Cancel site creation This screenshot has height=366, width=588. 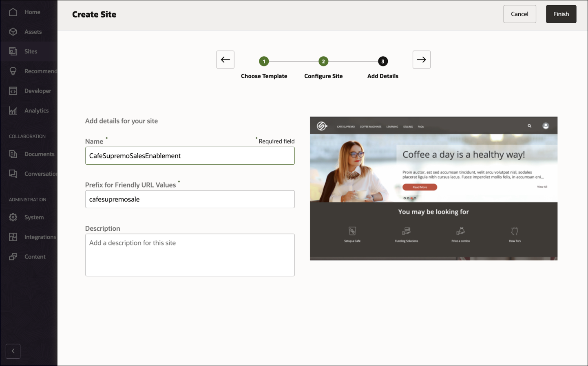click(x=519, y=14)
